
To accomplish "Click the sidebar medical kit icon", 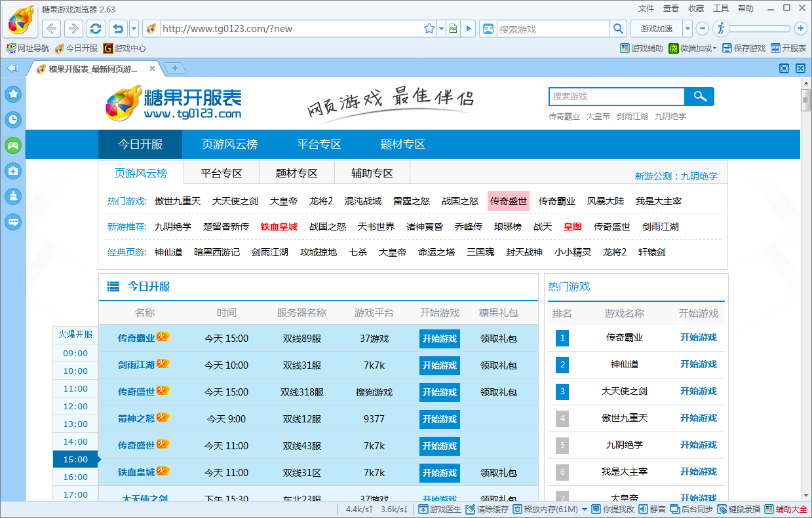I will pyautogui.click(x=13, y=171).
